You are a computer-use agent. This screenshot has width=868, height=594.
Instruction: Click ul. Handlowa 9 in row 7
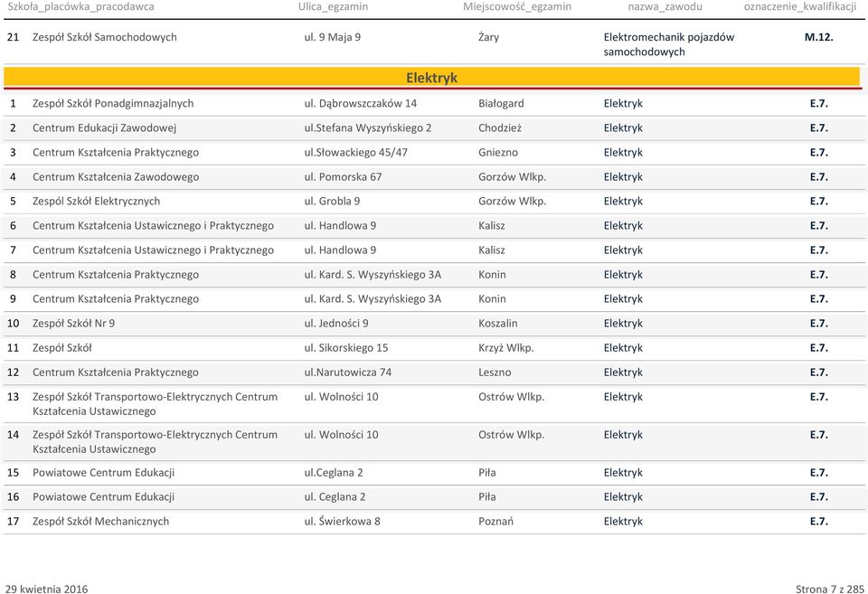point(340,250)
